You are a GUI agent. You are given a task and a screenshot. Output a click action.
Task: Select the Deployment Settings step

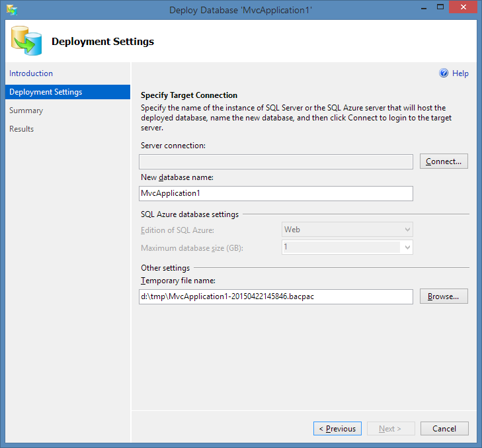(x=46, y=92)
